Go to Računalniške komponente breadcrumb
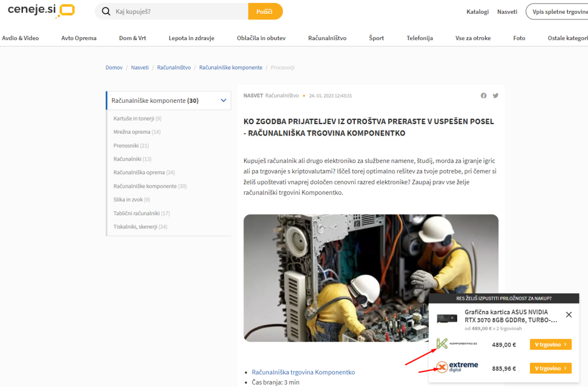The height and width of the screenshot is (387, 588). 231,68
